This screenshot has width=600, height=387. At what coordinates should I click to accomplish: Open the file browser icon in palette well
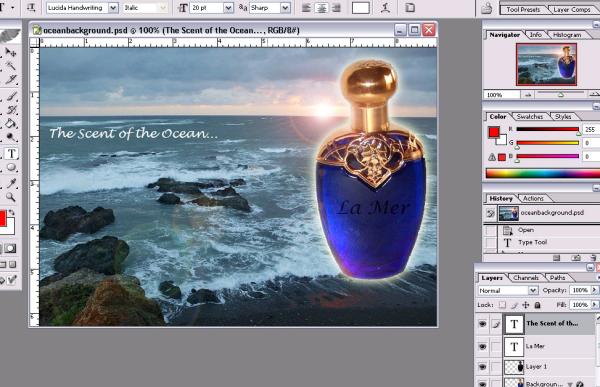point(487,8)
